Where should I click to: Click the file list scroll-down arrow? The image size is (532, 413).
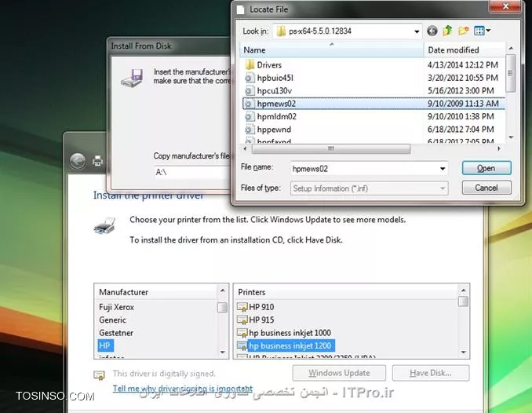pos(511,137)
